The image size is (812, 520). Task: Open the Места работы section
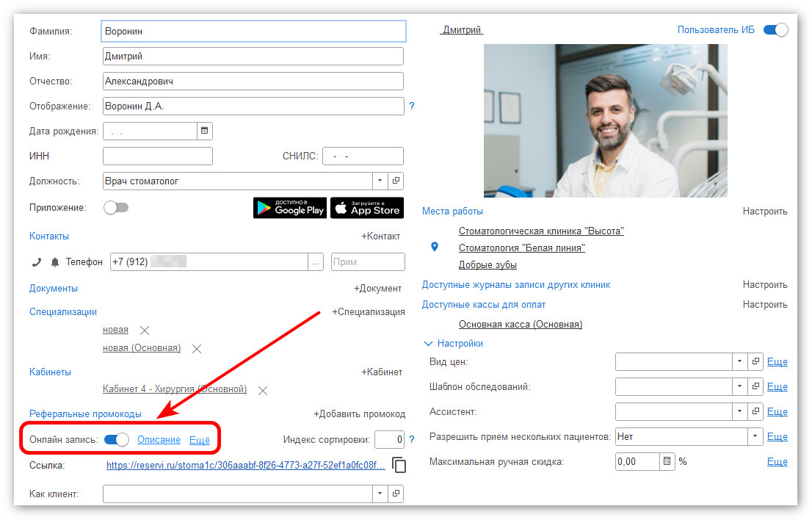click(452, 212)
